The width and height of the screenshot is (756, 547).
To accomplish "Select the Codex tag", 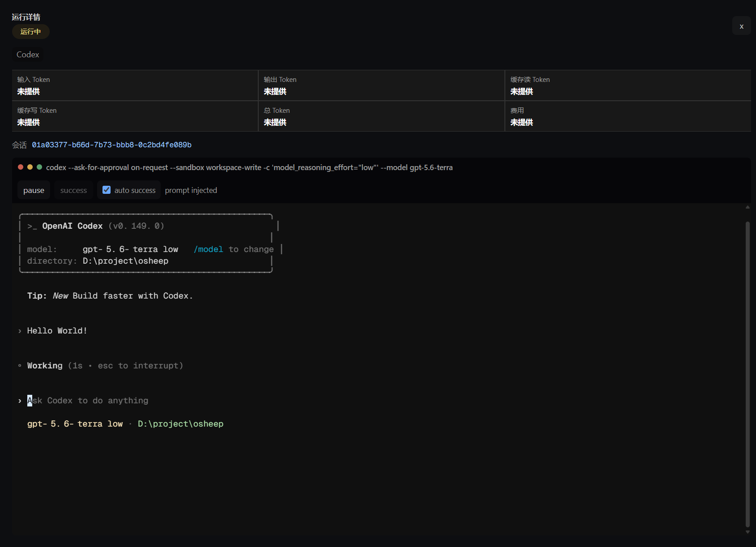I will (x=28, y=55).
